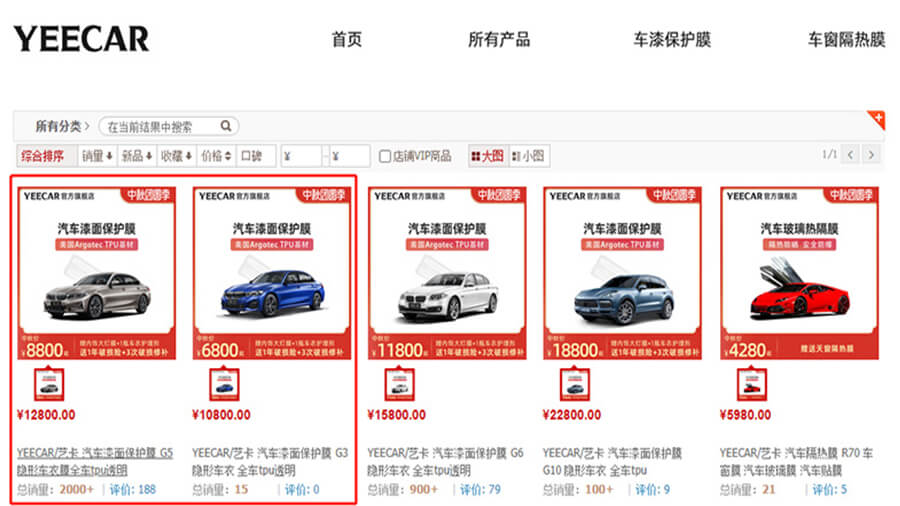The width and height of the screenshot is (900, 506).
Task: Open the 首页 navigation item
Action: [347, 40]
